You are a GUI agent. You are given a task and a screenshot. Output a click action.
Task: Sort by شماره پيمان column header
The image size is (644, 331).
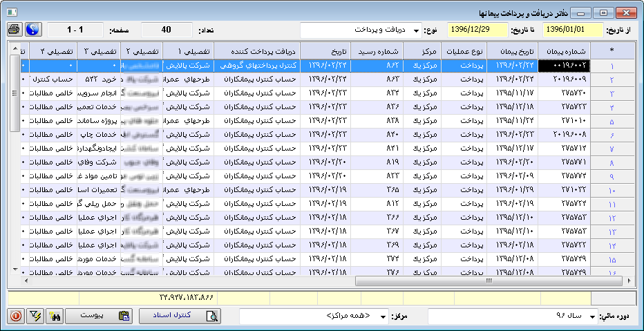tap(565, 50)
